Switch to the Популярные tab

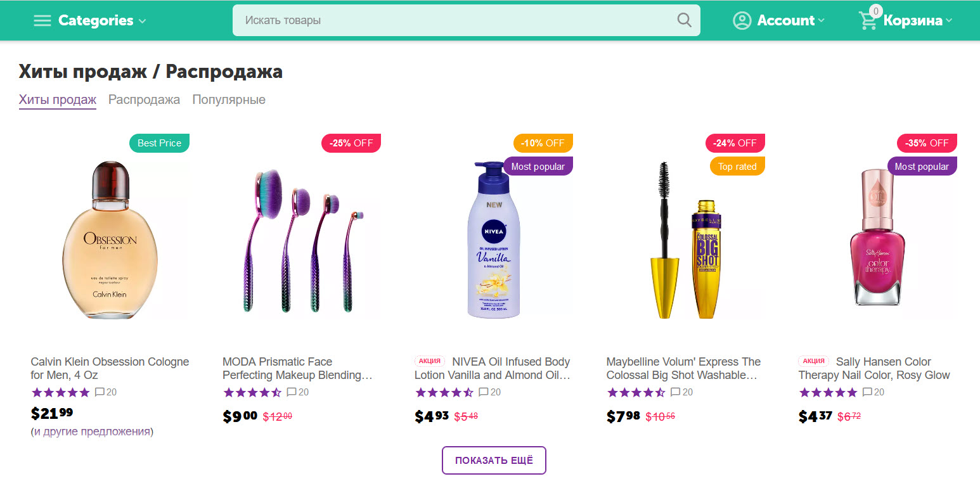[x=229, y=99]
